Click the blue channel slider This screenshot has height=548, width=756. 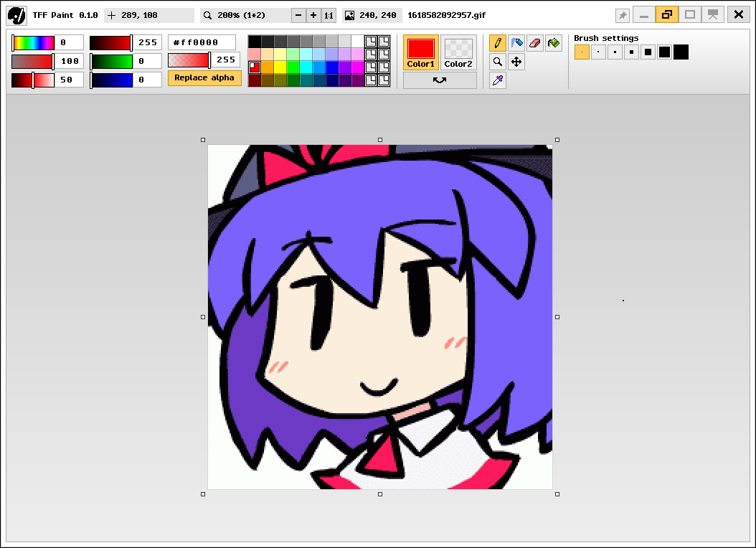(111, 80)
